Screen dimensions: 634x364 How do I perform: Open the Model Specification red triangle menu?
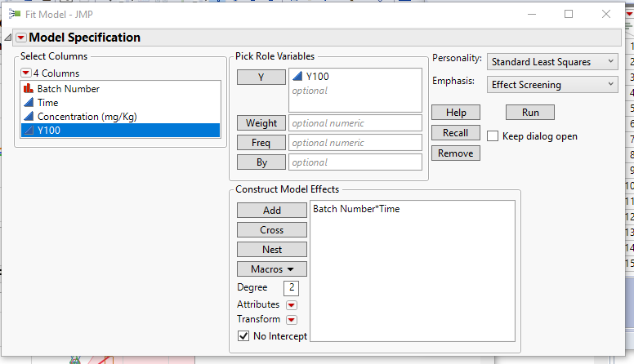click(x=21, y=38)
